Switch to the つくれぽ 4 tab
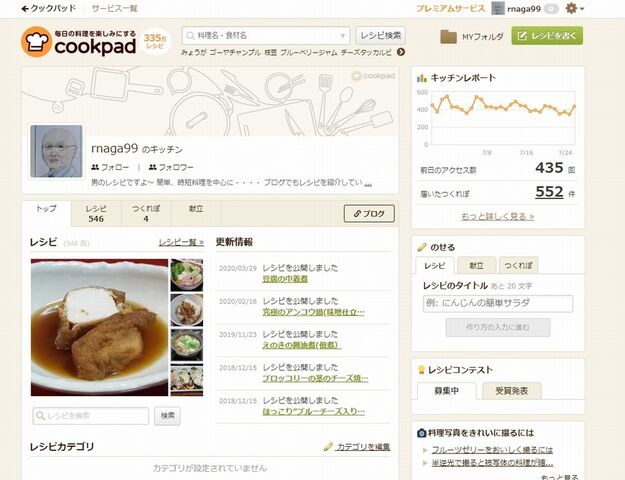625x480 pixels. click(x=146, y=213)
